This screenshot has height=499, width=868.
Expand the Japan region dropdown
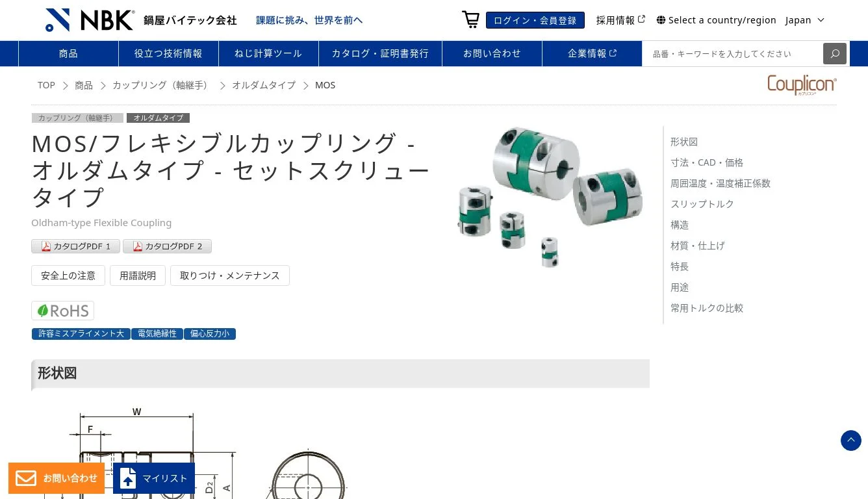pos(804,20)
